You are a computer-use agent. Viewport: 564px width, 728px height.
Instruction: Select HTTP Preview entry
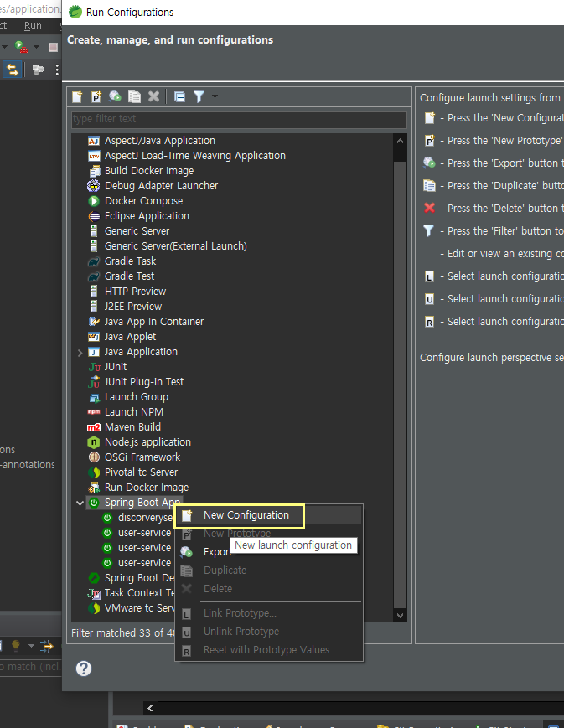(x=135, y=292)
